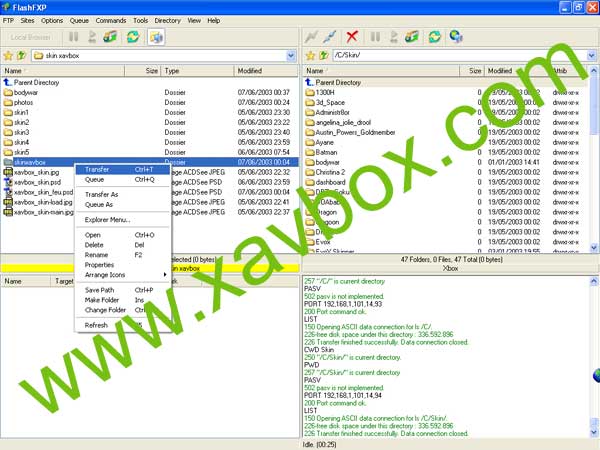The image size is (600, 450).
Task: Open the Options menu
Action: pos(52,21)
